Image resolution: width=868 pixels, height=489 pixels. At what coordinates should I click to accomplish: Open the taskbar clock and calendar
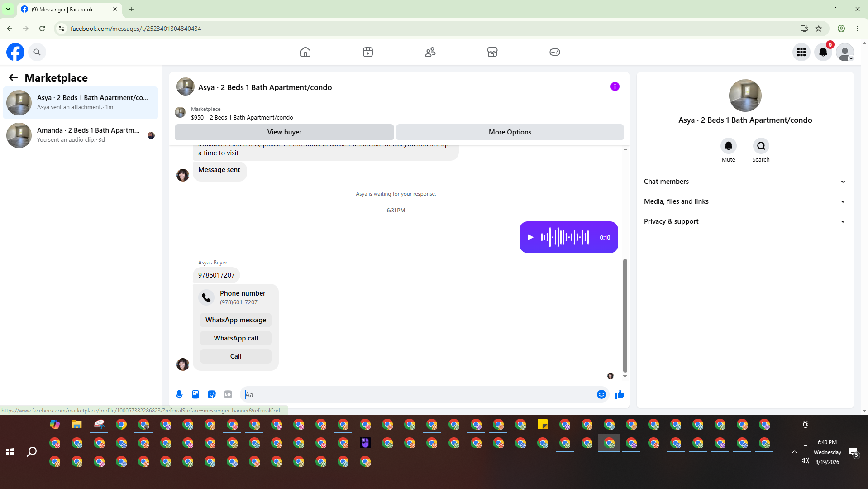(x=827, y=452)
